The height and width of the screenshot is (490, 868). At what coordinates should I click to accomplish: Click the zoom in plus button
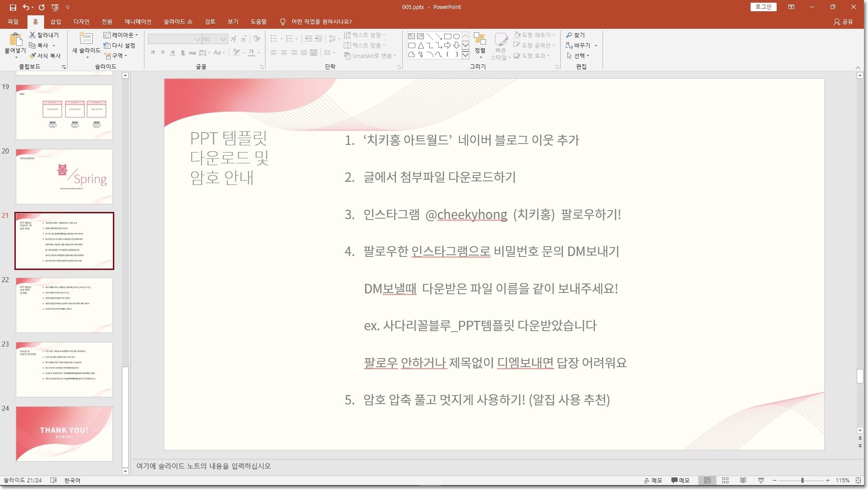coord(828,481)
